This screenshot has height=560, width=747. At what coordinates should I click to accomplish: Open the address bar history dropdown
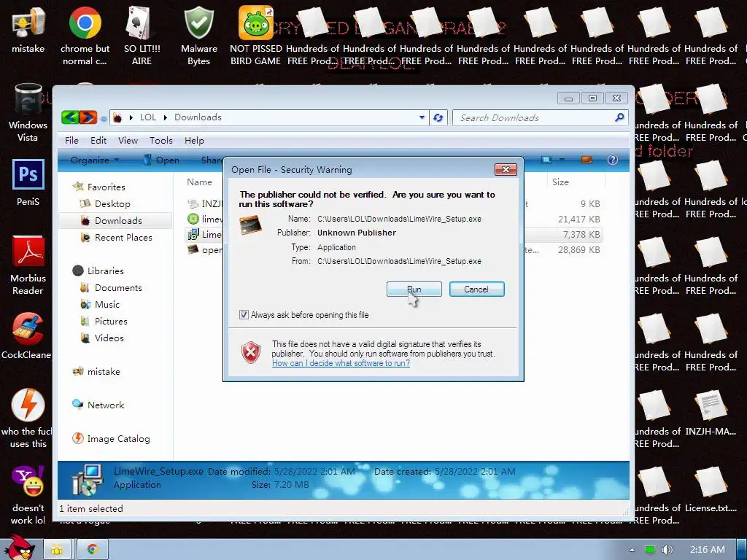click(x=422, y=117)
